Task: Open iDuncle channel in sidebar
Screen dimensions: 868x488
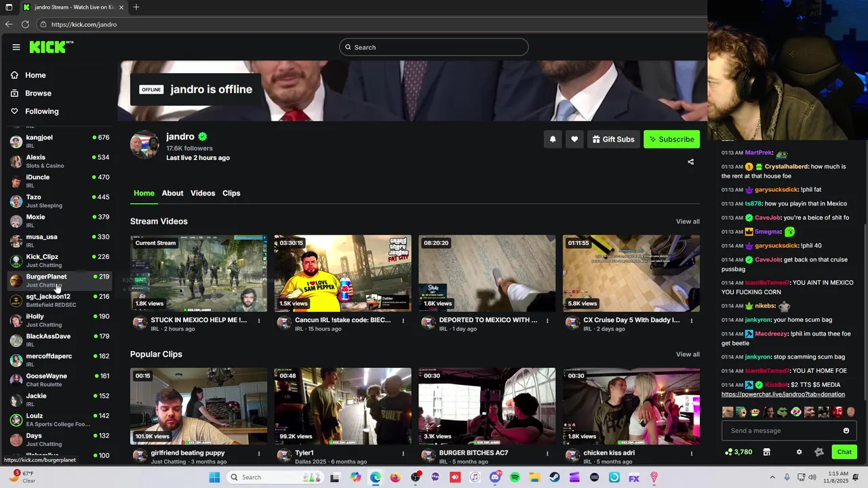Action: click(x=59, y=181)
